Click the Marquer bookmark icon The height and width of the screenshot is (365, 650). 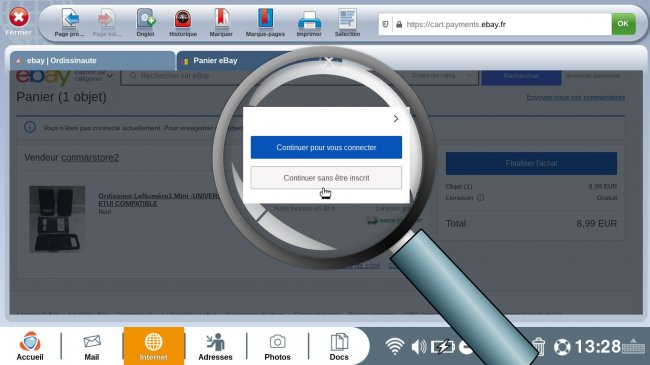[221, 19]
